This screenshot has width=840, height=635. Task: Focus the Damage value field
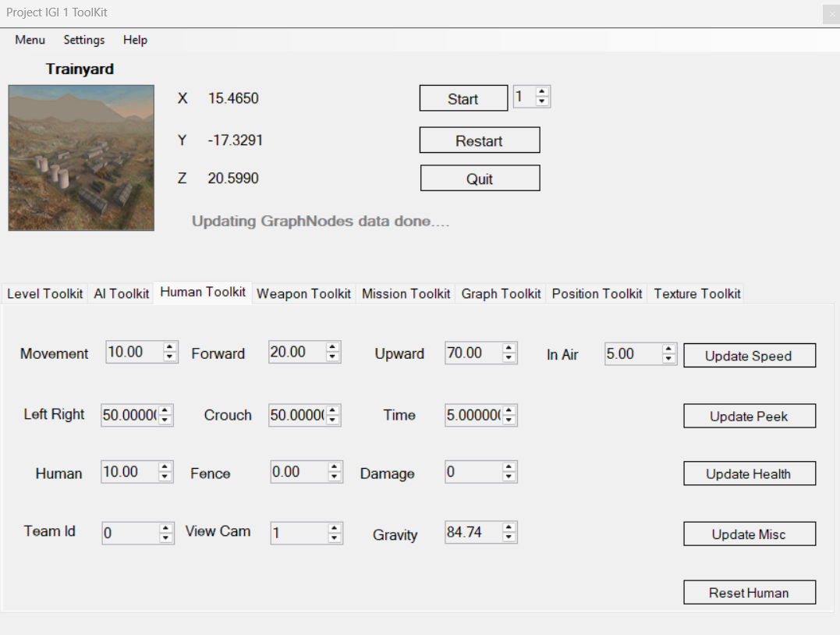473,472
